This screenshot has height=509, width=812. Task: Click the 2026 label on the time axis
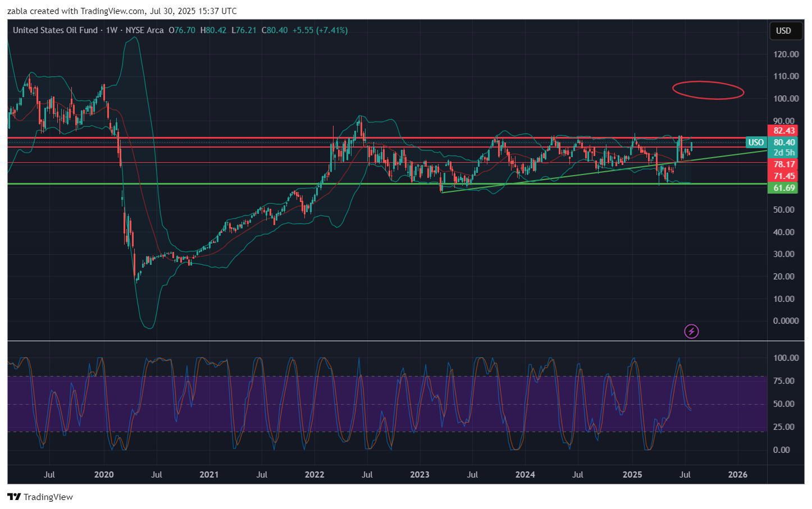[737, 475]
